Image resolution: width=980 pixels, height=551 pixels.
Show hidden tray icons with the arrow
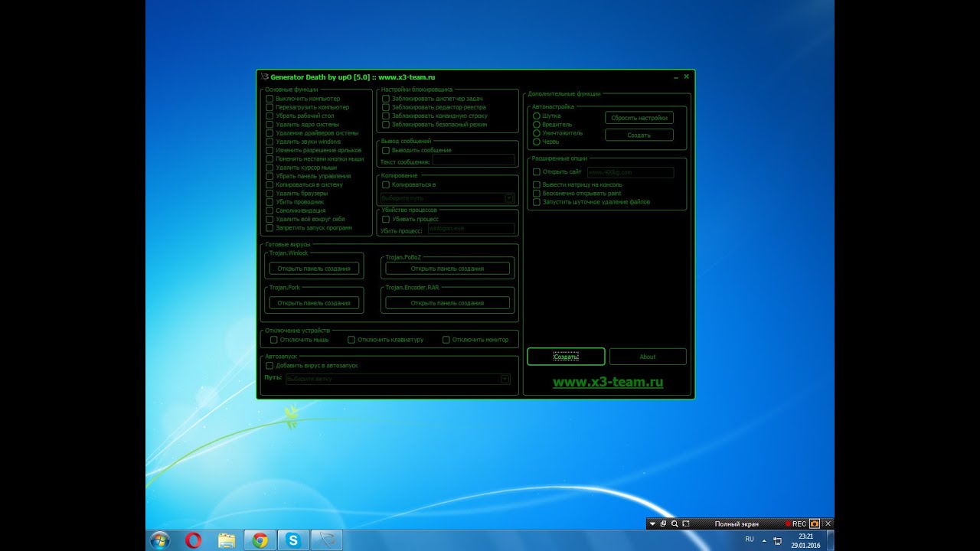[765, 540]
